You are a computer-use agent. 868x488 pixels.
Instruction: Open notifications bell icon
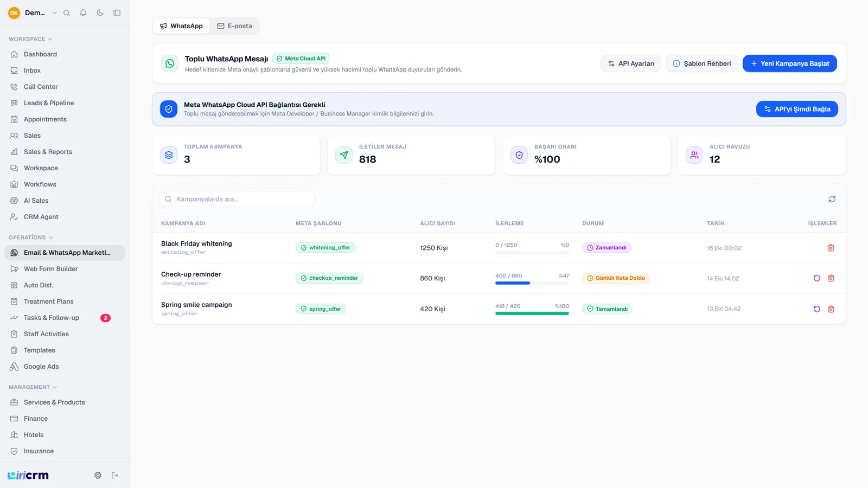84,13
